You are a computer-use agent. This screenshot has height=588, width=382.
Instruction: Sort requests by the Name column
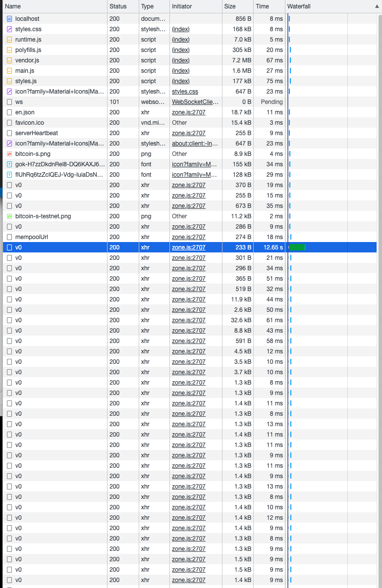point(55,6)
